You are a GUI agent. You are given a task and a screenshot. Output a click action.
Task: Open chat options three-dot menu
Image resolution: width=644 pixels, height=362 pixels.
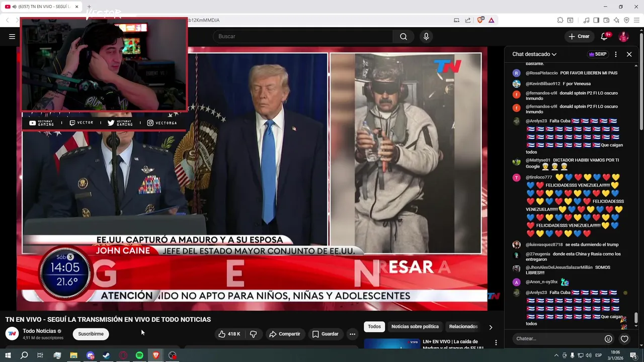[616, 54]
